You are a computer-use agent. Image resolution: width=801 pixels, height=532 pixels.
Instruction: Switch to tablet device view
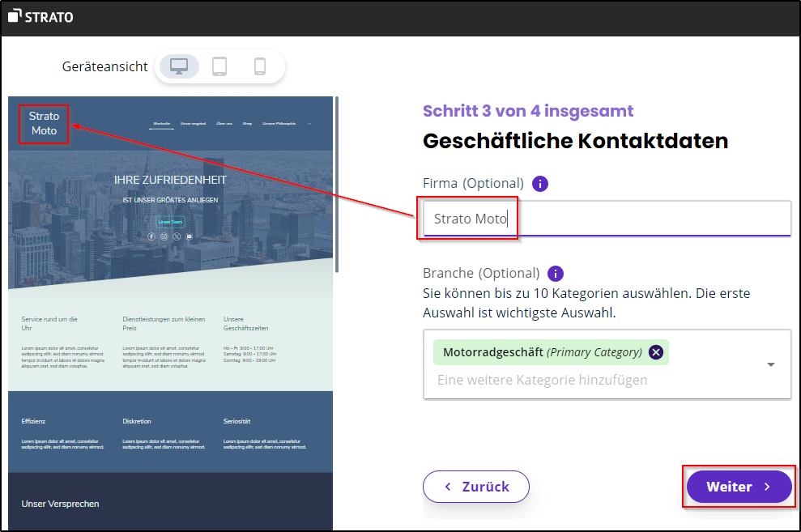coord(219,66)
